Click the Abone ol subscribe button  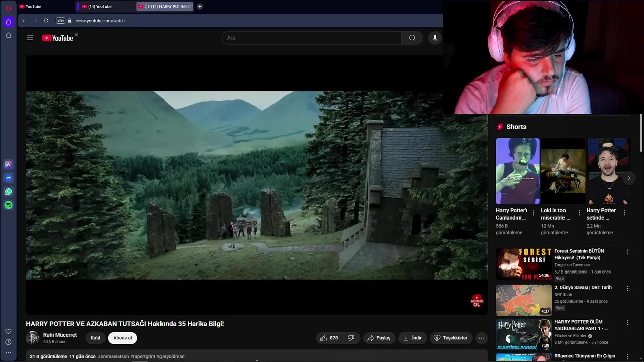coord(122,338)
